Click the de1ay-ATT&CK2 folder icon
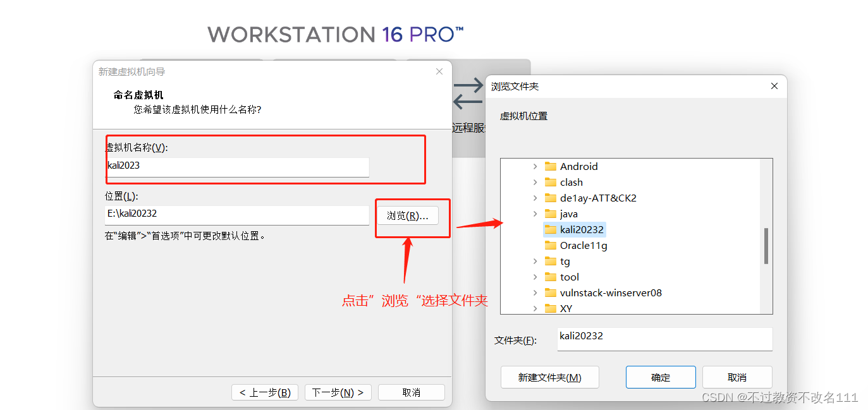The image size is (868, 410). (550, 198)
